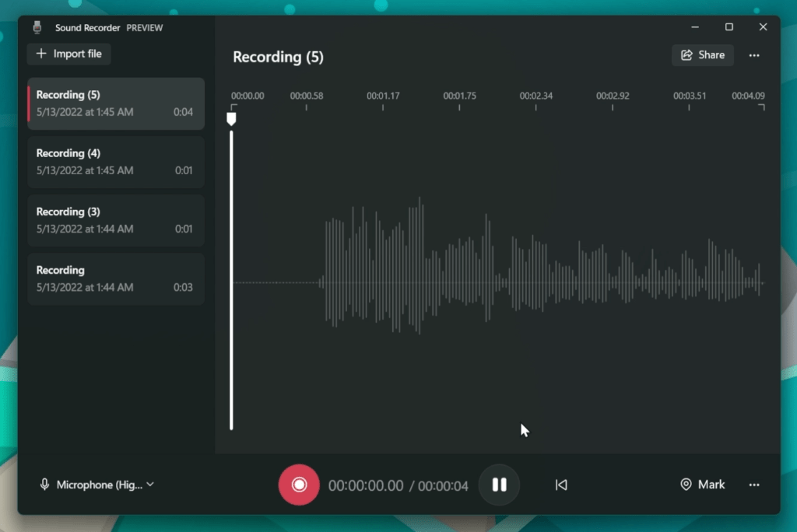Click the Sound Recorder app icon in titlebar

click(37, 26)
